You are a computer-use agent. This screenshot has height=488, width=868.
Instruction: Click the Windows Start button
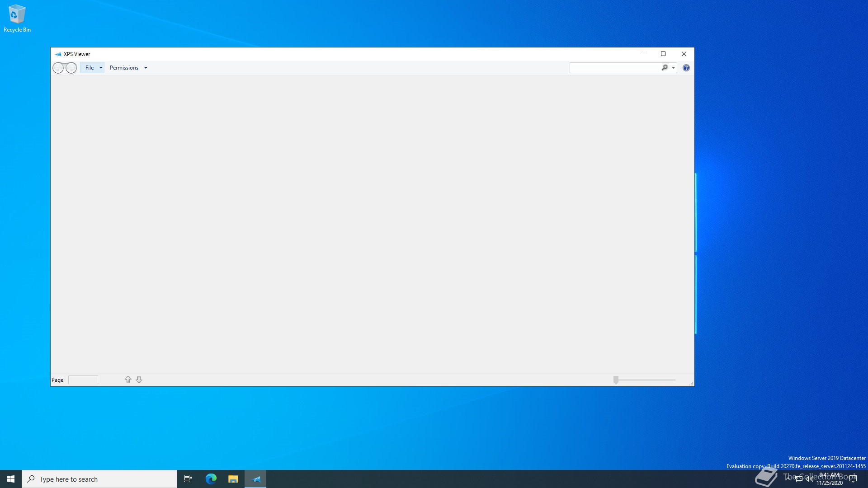click(11, 479)
